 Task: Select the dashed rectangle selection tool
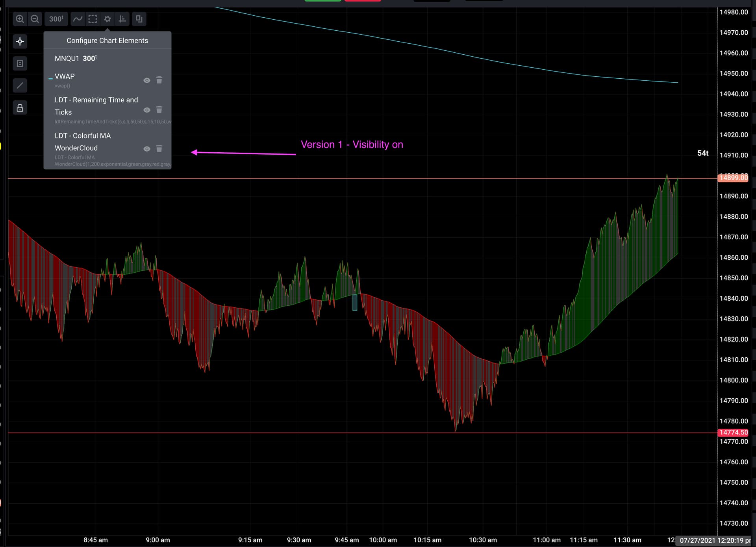click(93, 19)
